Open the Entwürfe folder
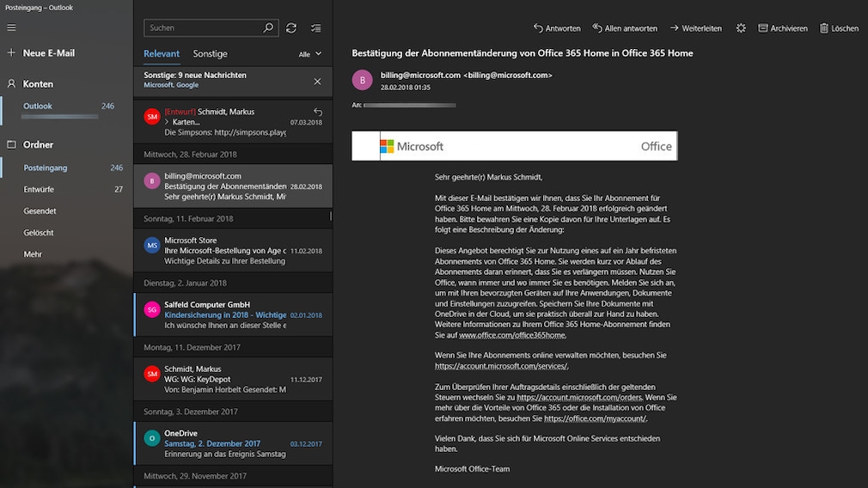This screenshot has width=868, height=488. click(x=66, y=189)
